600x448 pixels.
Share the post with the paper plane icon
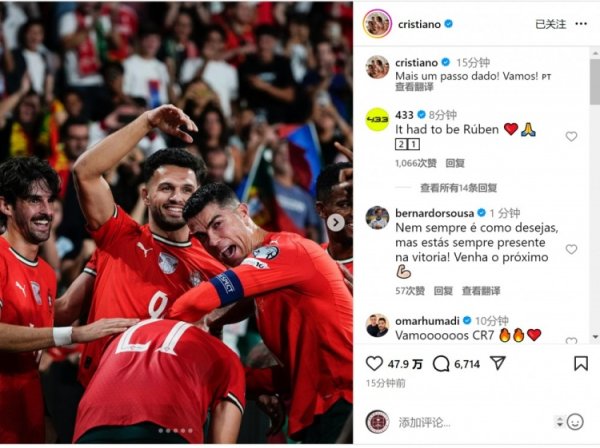pos(498,363)
